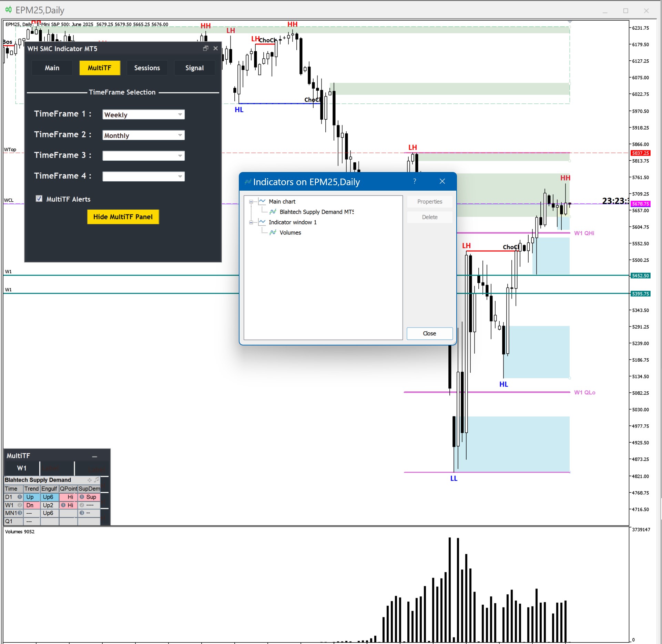Switch to the Signal tab
The width and height of the screenshot is (662, 644).
(x=194, y=68)
